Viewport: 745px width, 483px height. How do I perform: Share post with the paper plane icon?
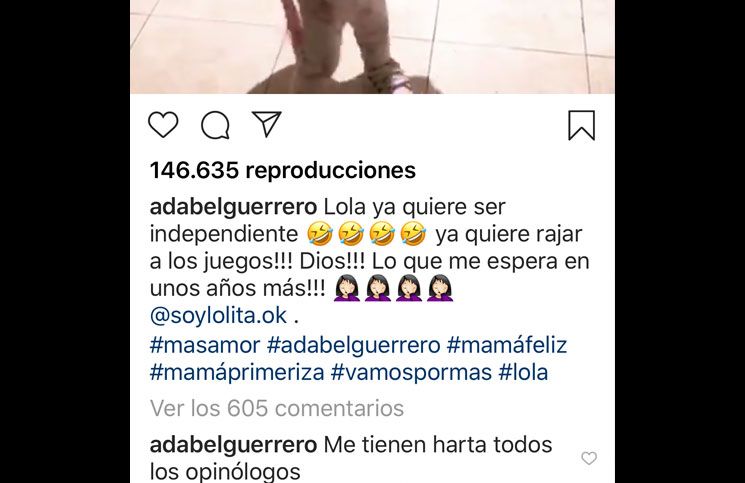tap(267, 124)
